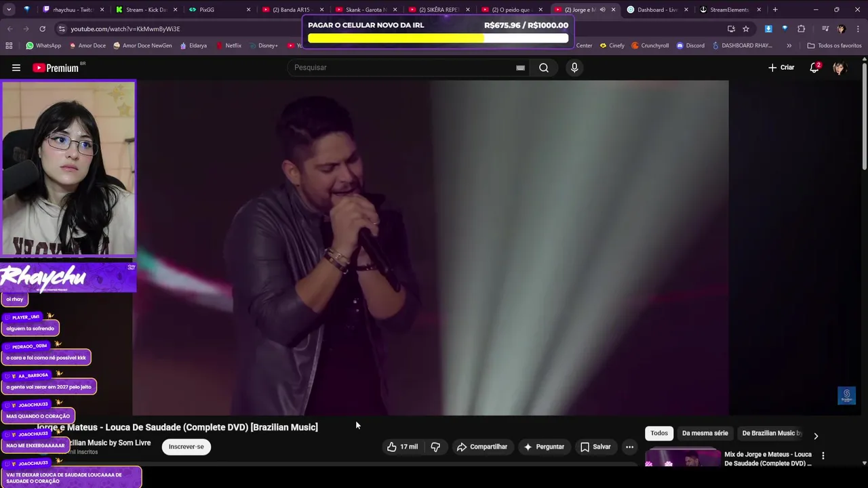This screenshot has height=488, width=868.
Task: Open install/cast icon in address bar
Action: click(731, 28)
